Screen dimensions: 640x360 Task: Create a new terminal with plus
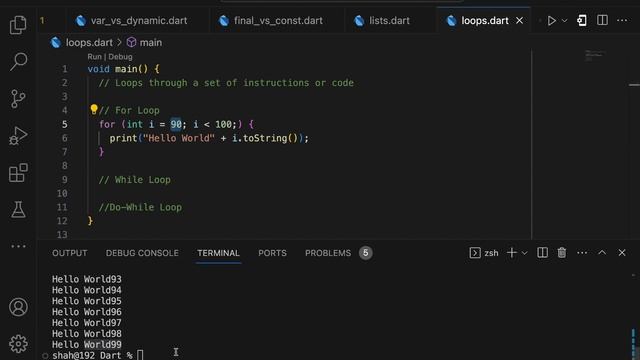[511, 253]
